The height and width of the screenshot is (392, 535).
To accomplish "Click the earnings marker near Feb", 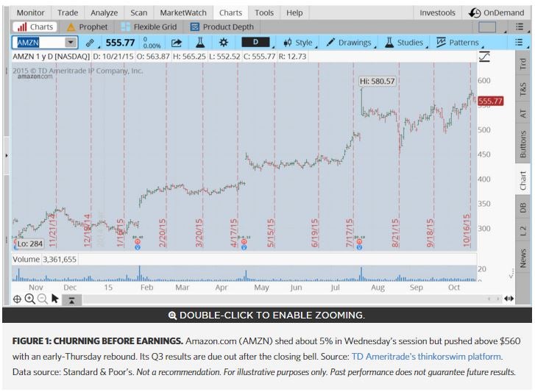I will pos(138,244).
